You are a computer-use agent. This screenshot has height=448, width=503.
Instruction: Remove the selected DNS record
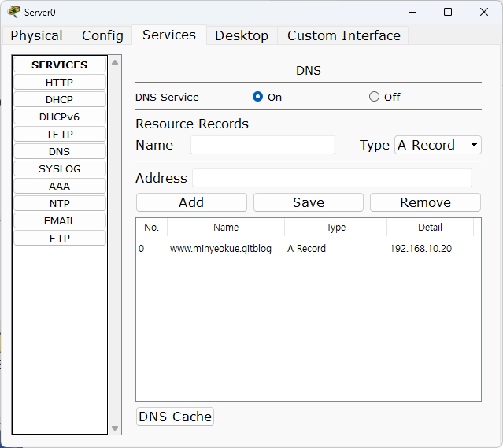pos(425,202)
